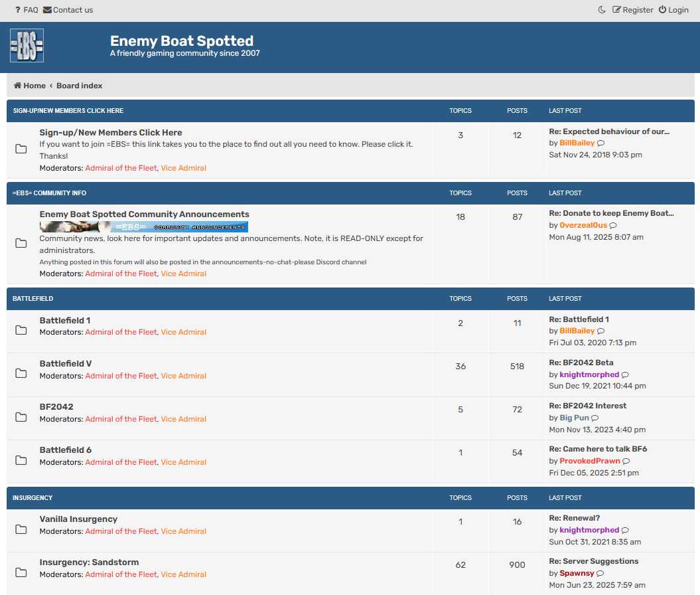
Task: Open Admiral of the Fleet under Battlefield 1
Action: pos(121,332)
